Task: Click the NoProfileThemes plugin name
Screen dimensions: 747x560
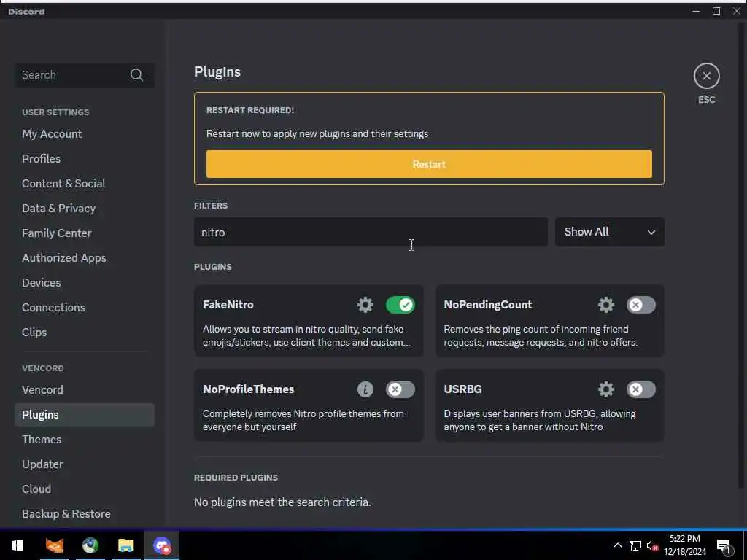Action: pyautogui.click(x=248, y=389)
